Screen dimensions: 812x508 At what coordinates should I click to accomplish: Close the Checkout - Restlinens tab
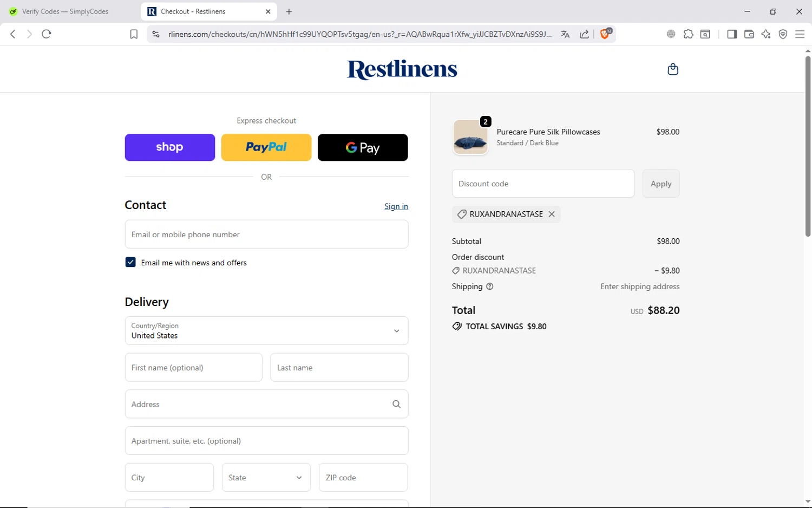pyautogui.click(x=268, y=11)
